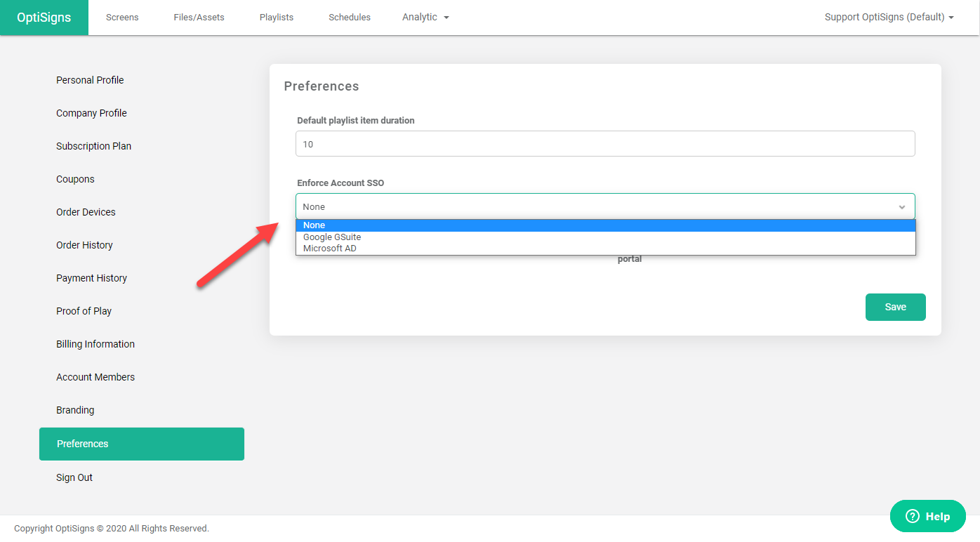
Task: Open Proof of Play section
Action: coord(84,311)
